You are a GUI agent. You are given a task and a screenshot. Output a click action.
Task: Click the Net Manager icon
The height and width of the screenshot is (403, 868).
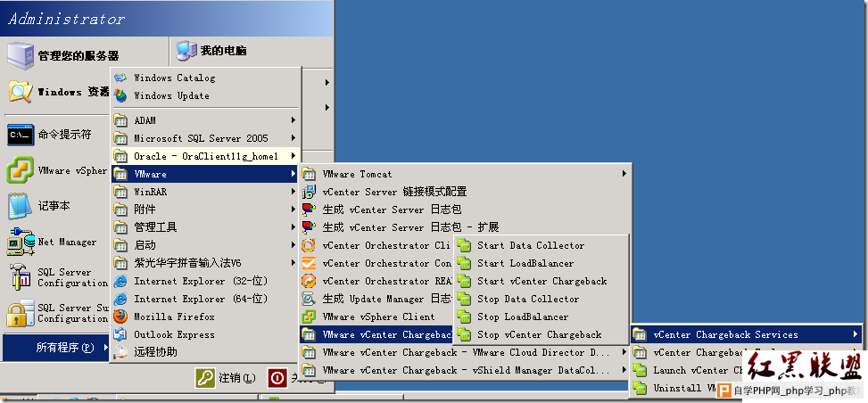(x=20, y=243)
